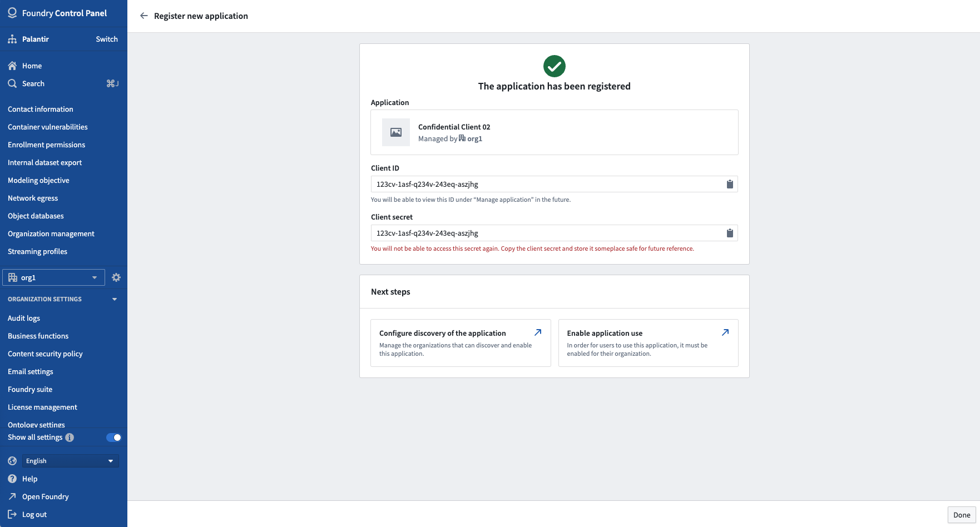Open the org1 settings gear

[x=116, y=277]
